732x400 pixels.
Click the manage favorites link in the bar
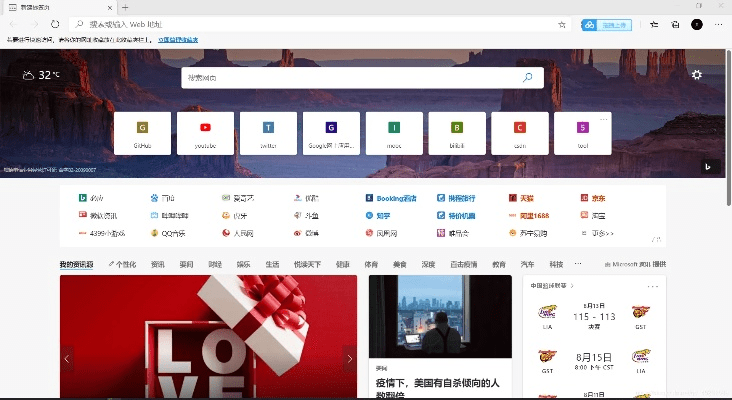pos(178,40)
